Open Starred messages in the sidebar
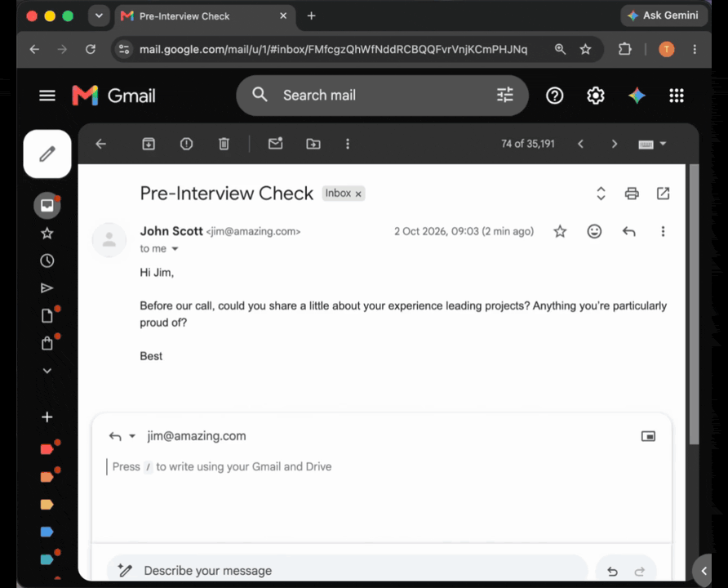 tap(47, 233)
